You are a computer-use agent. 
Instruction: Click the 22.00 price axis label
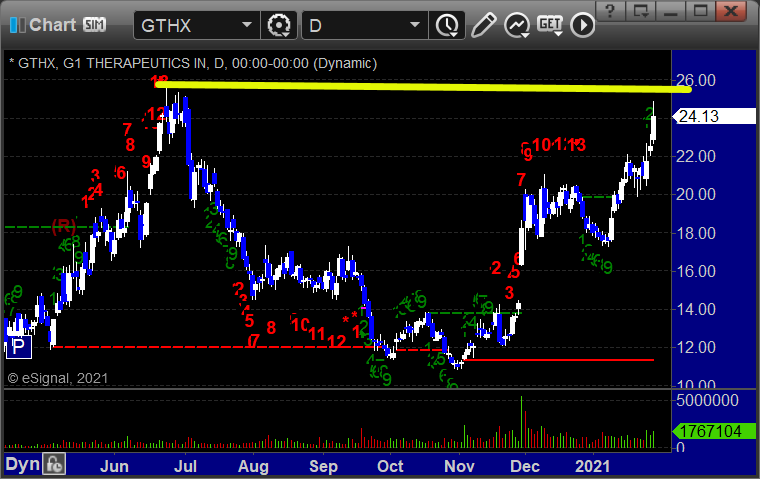coord(696,156)
